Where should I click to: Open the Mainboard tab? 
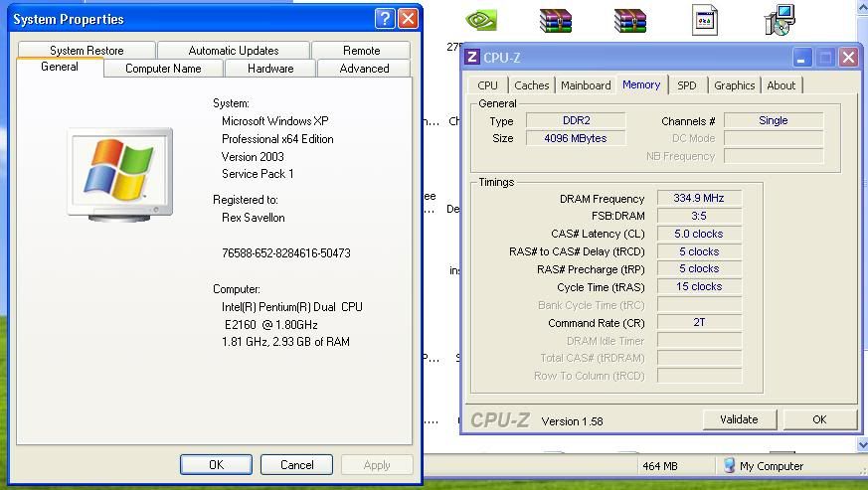click(x=586, y=85)
